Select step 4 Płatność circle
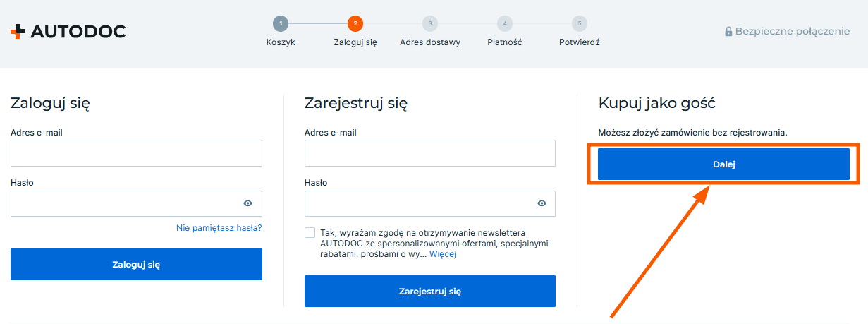The height and width of the screenshot is (324, 868). (x=505, y=23)
